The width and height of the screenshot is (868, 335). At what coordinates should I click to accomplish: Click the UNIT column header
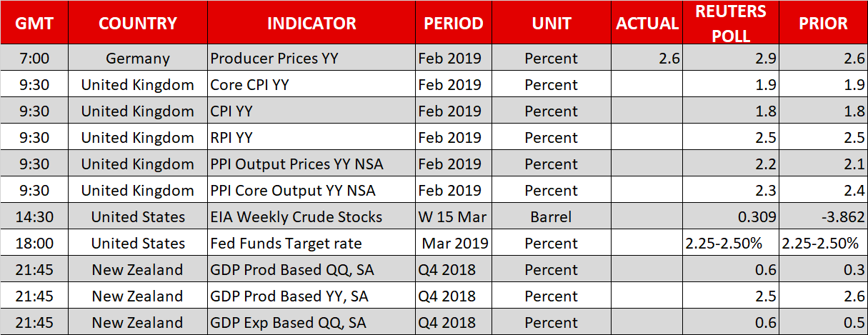[x=551, y=23]
